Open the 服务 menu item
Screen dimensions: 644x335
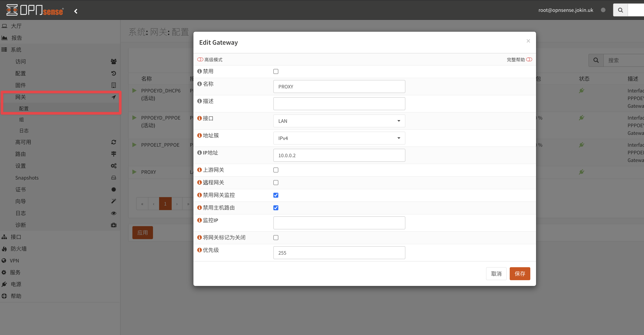click(x=60, y=272)
